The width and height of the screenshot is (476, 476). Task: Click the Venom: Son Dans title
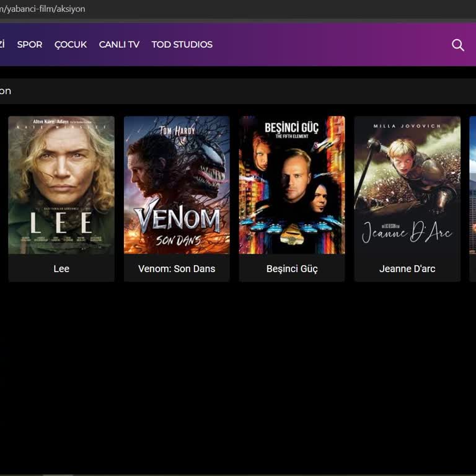pos(177,268)
